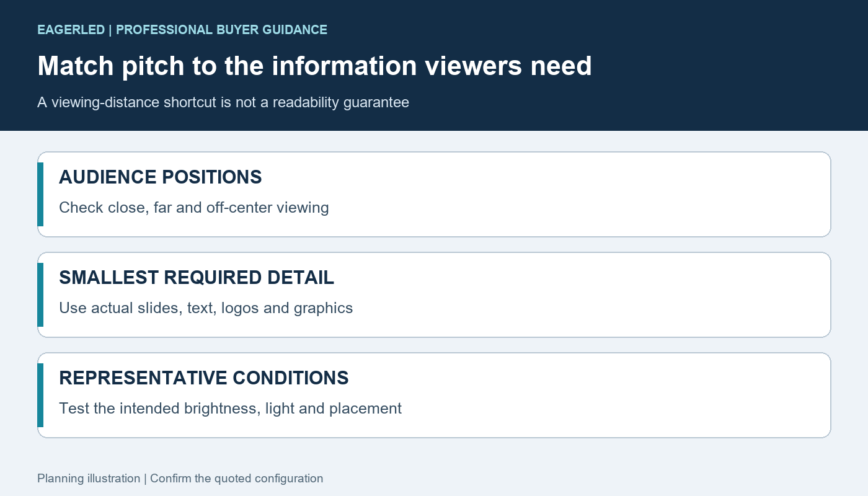
Task: Click text Check close, far and off-center viewing
Action: [193, 208]
